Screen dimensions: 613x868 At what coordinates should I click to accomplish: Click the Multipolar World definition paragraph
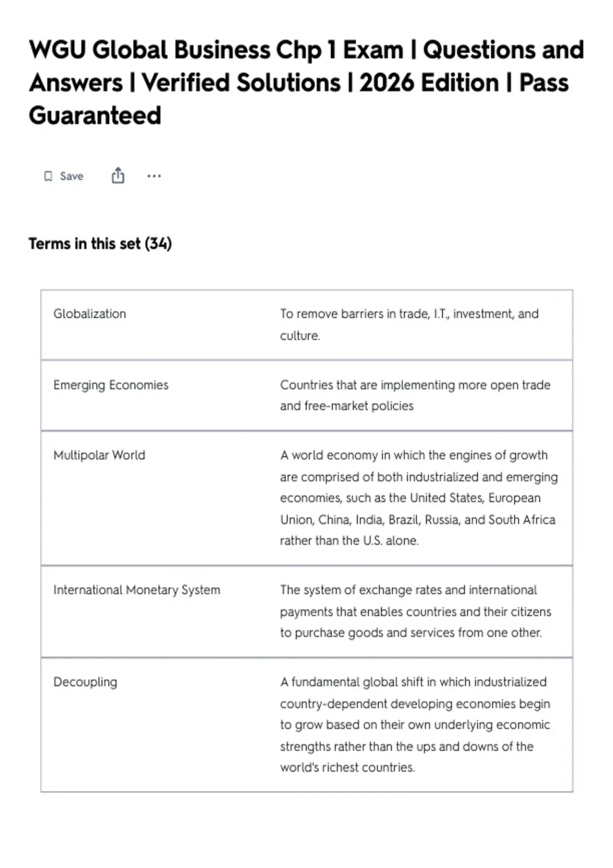tap(419, 498)
